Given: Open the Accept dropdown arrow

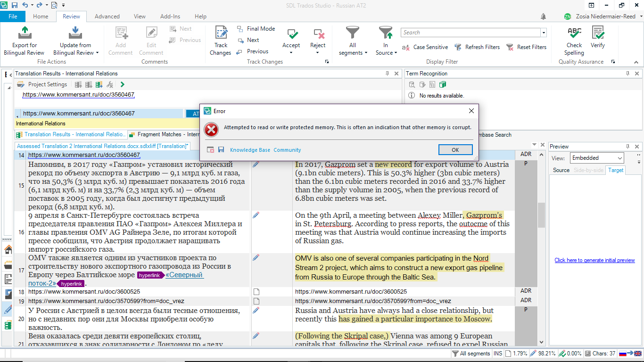Looking at the screenshot, I should click(x=291, y=52).
